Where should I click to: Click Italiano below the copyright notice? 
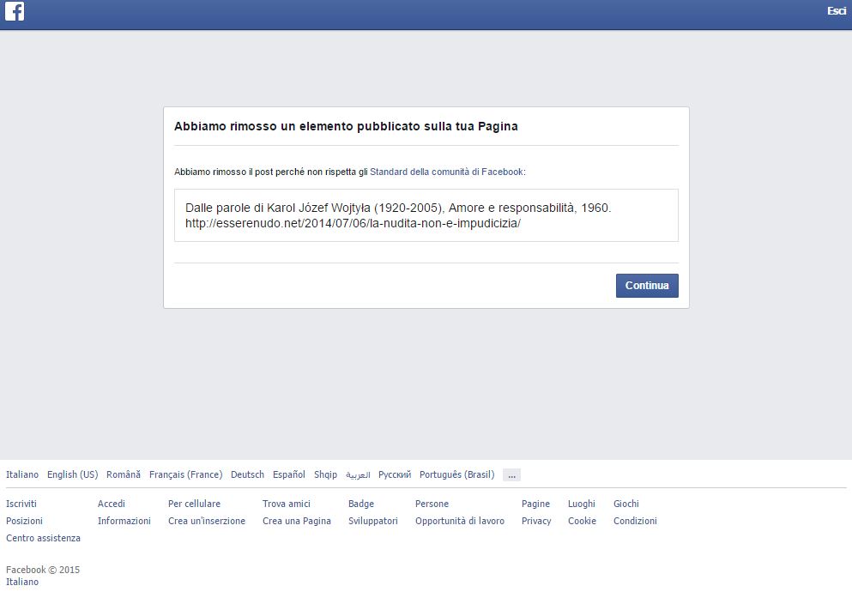[x=22, y=582]
